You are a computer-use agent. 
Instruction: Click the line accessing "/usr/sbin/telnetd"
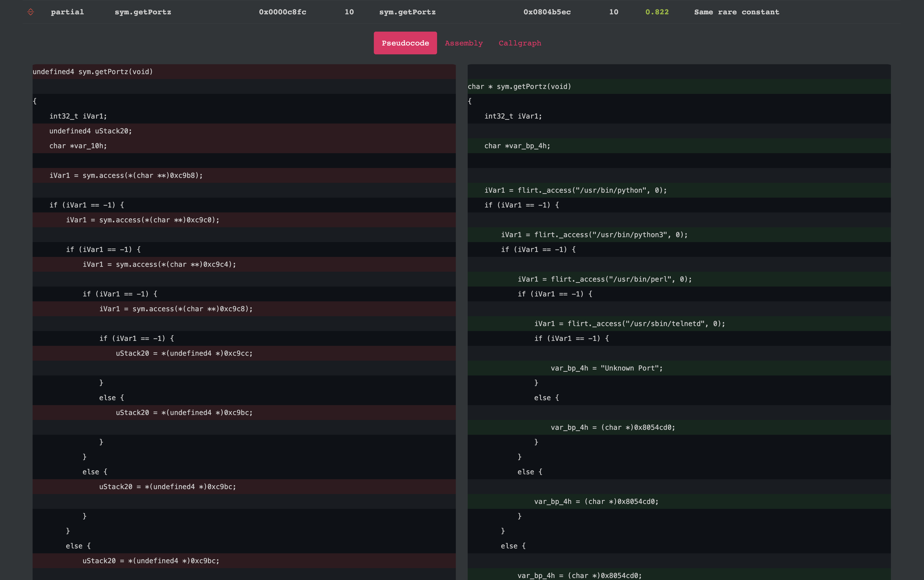click(x=629, y=324)
